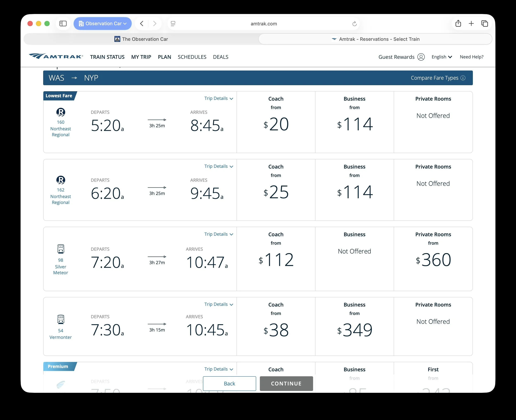Screen dimensions: 516x420
Task: Click the Guest Rewards profile icon
Action: [421, 57]
